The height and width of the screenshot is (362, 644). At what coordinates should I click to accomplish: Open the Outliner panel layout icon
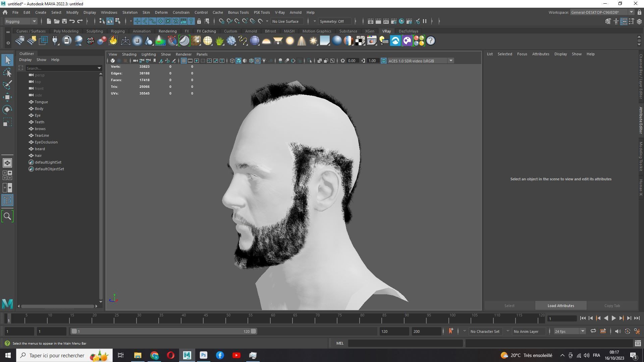7,200
